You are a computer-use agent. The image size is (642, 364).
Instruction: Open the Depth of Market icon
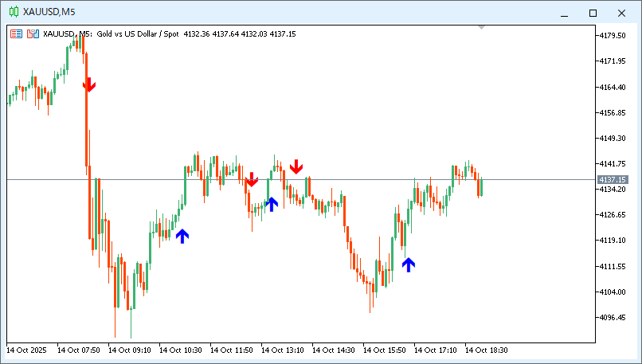pyautogui.click(x=33, y=33)
